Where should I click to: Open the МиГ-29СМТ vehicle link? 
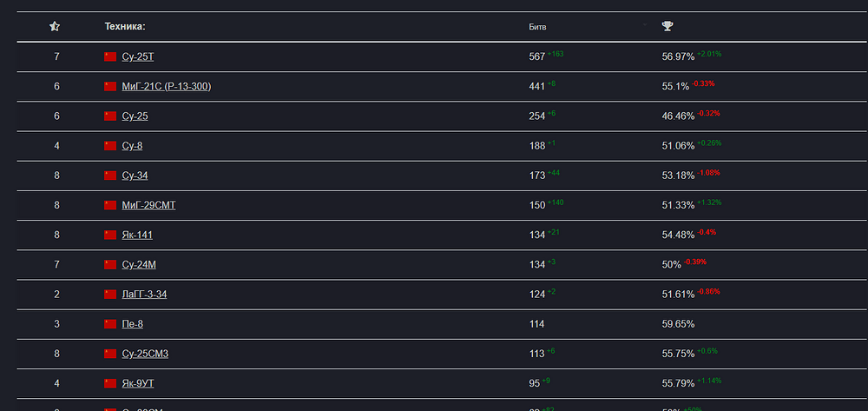coord(148,205)
